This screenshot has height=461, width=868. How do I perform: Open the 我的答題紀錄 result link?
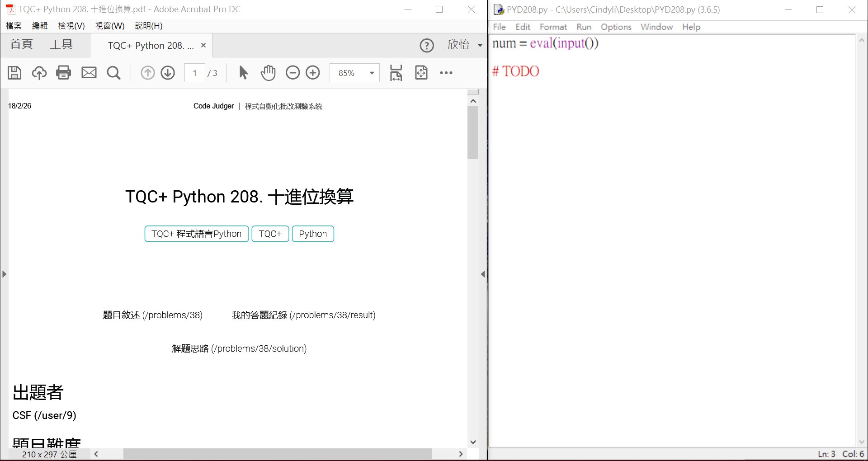[x=303, y=315]
